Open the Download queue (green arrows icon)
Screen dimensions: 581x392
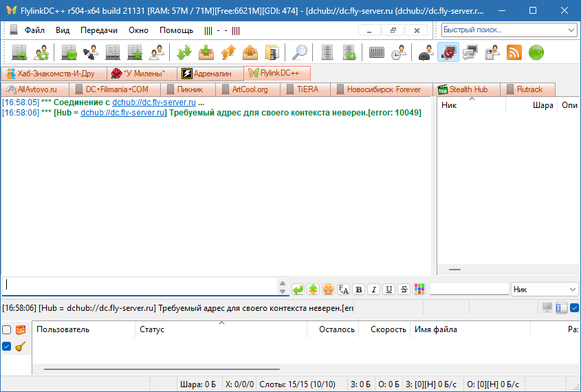[184, 52]
